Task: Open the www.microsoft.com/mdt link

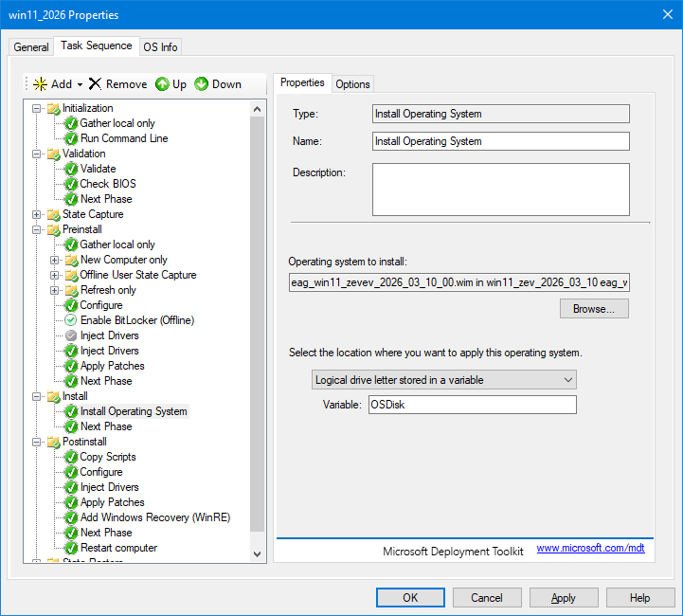Action: (x=590, y=548)
